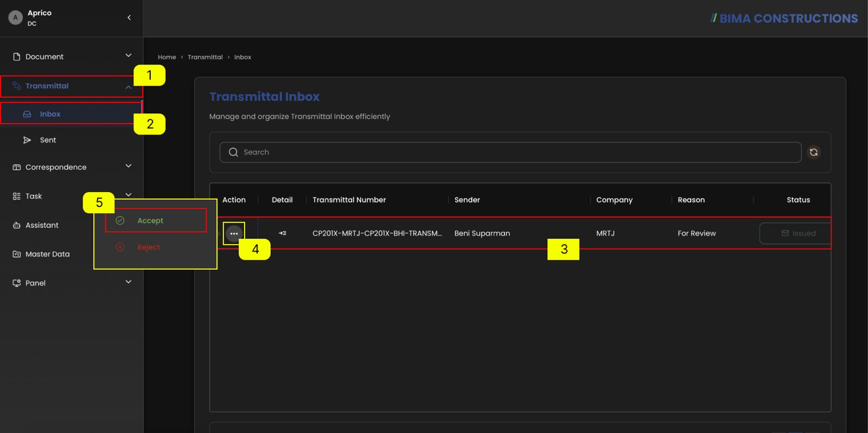This screenshot has height=433, width=868.
Task: Click the Issued status button
Action: tap(795, 233)
